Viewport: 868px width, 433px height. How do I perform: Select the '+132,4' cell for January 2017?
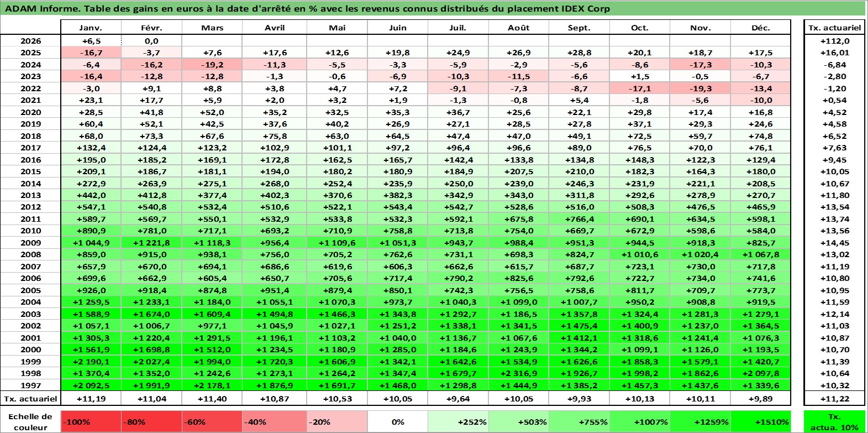coord(91,148)
